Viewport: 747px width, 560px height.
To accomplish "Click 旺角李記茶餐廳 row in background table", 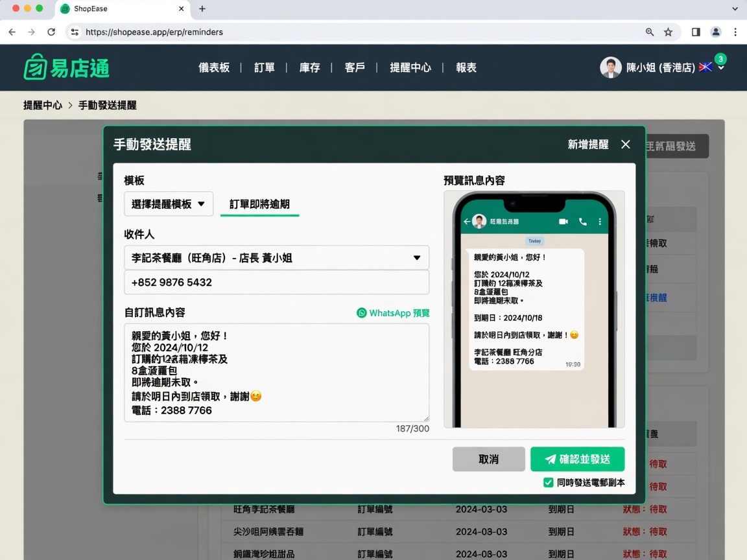I will (x=457, y=509).
